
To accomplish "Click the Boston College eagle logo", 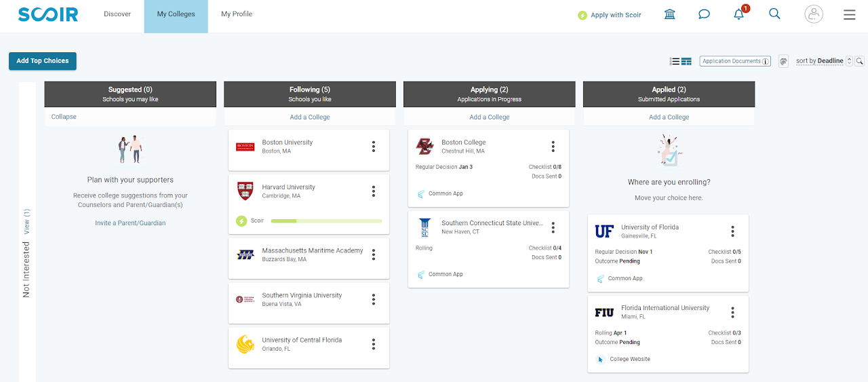I will [x=425, y=147].
